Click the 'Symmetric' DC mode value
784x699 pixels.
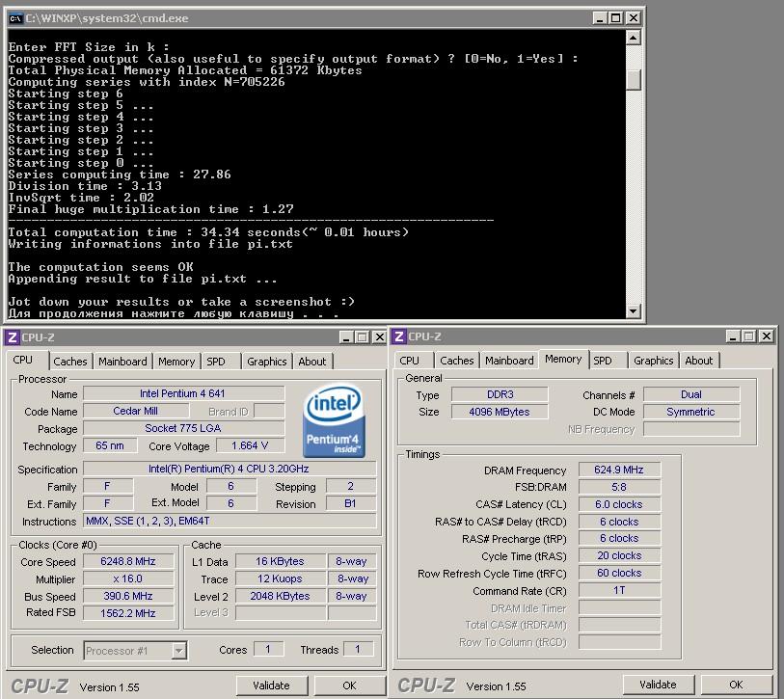click(x=691, y=412)
